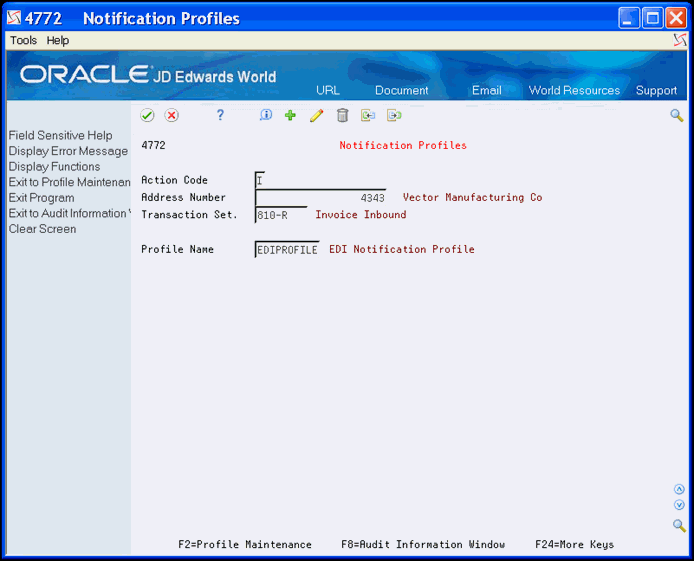Image resolution: width=694 pixels, height=561 pixels.
Task: Select Exit to Profile Maintenance
Action: [69, 182]
